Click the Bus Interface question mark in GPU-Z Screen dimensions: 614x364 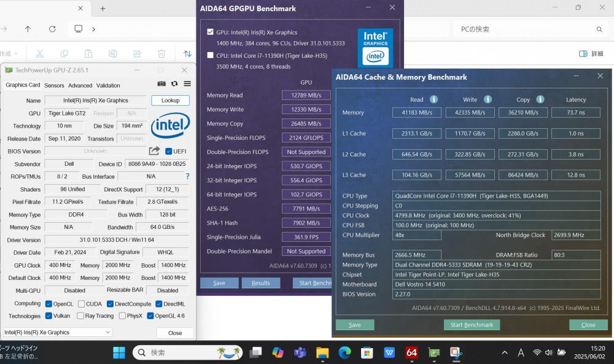coord(187,176)
